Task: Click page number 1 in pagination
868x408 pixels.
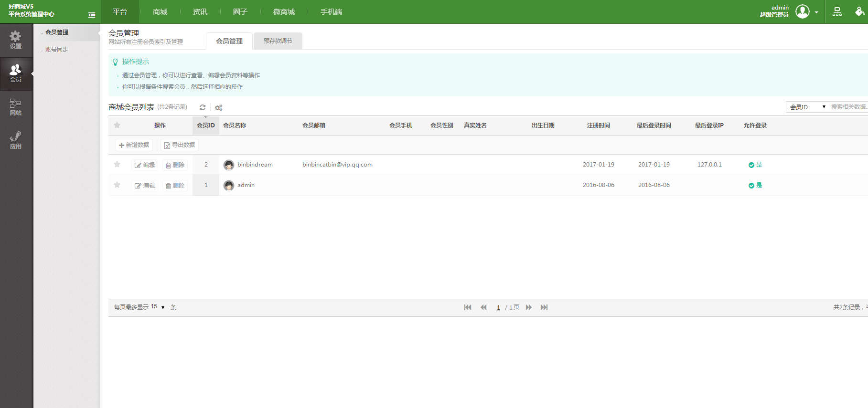Action: pos(498,308)
